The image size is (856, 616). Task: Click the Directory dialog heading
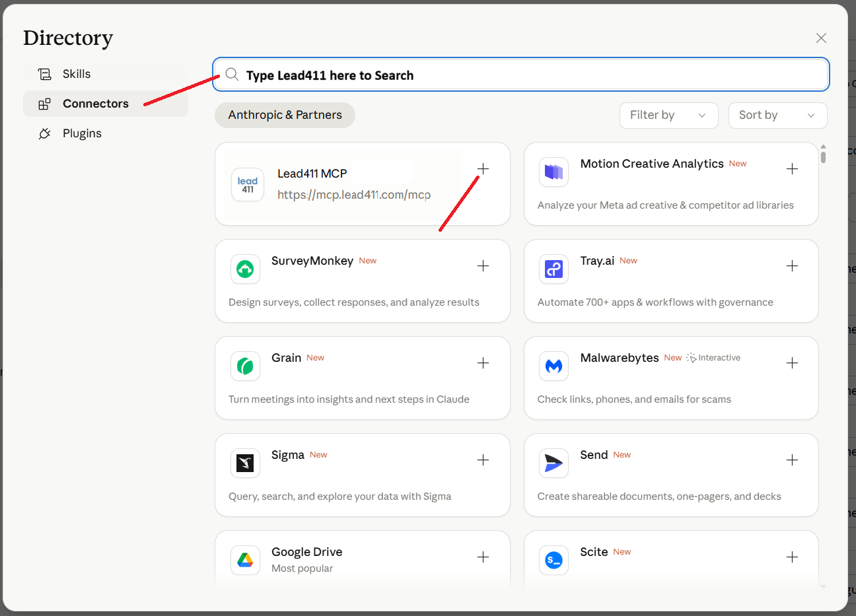click(68, 38)
